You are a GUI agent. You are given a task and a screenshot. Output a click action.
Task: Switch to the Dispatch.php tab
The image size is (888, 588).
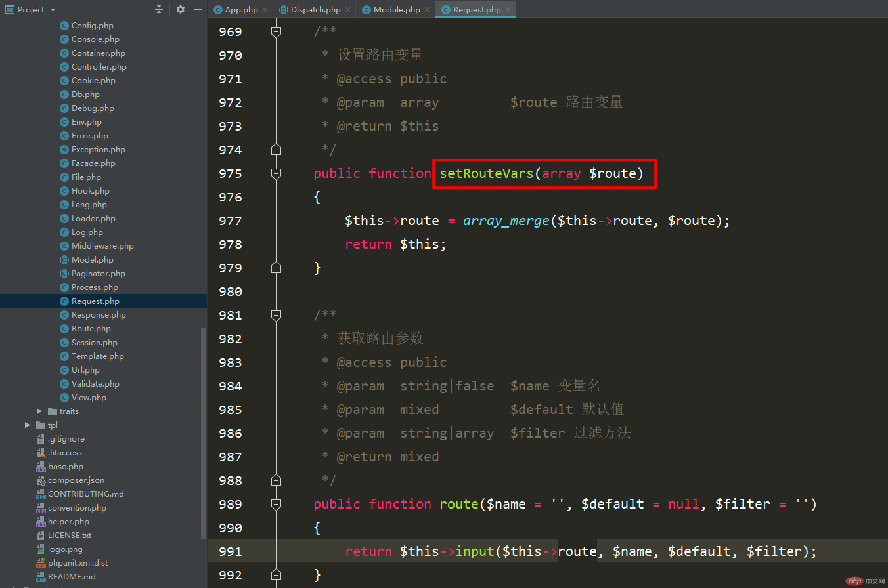tap(316, 9)
